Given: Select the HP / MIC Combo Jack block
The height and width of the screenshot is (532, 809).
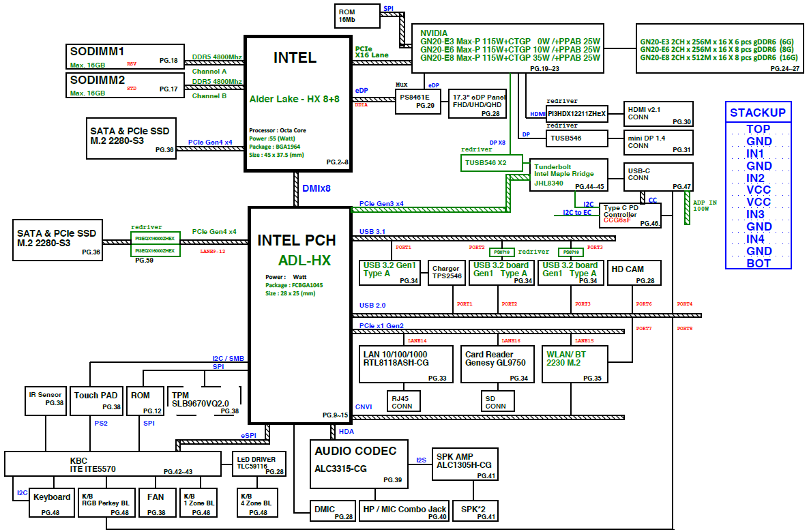Looking at the screenshot, I should click(x=404, y=511).
